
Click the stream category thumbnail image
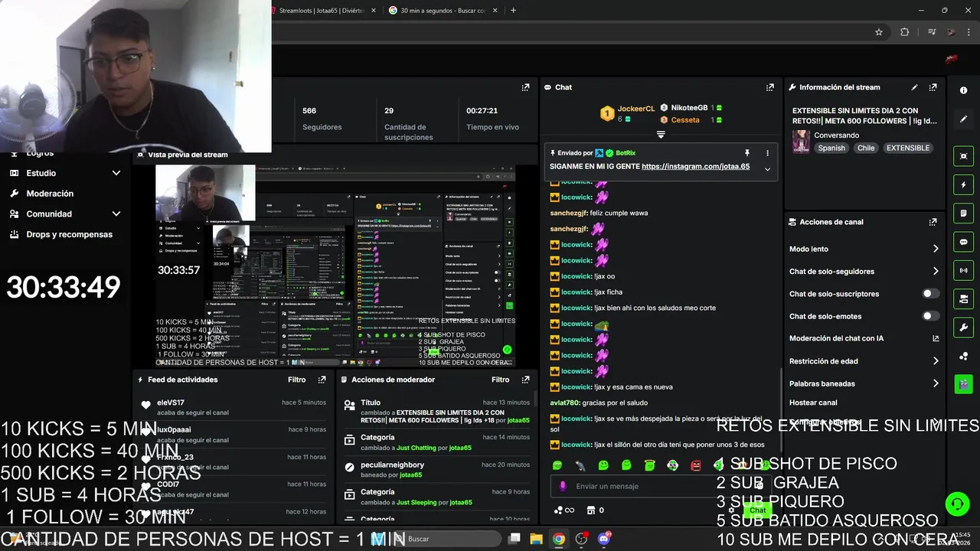(801, 142)
